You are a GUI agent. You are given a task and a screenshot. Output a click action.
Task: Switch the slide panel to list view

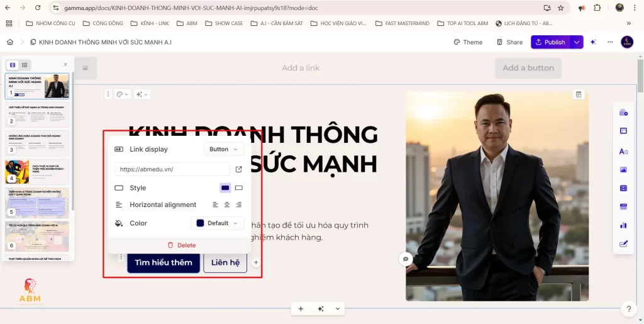point(25,65)
